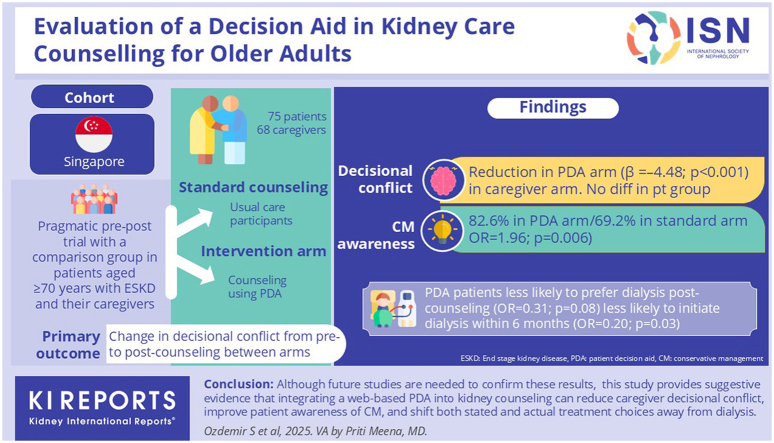Image resolution: width=774 pixels, height=443 pixels.
Task: Click the ISN circular logo icon
Action: click(654, 38)
